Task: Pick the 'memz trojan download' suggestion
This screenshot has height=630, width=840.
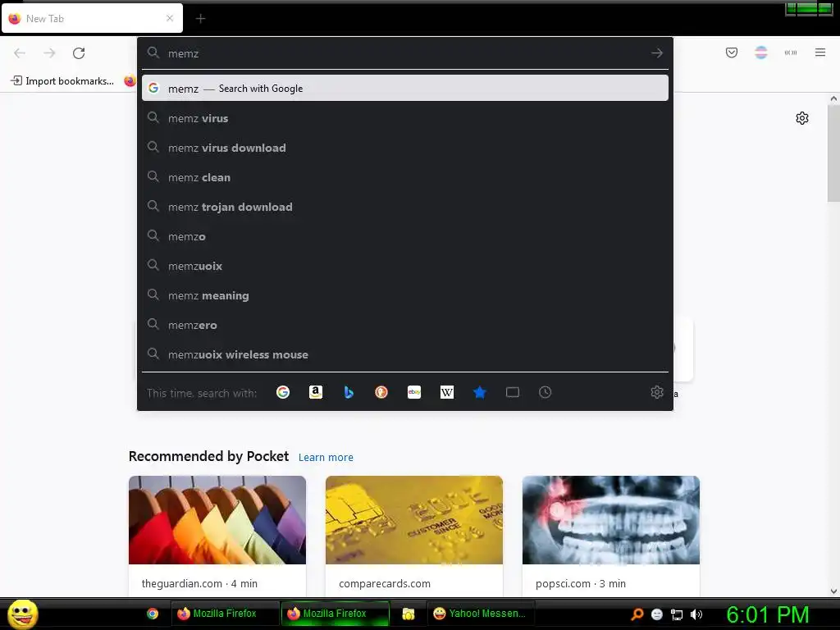Action: coord(405,207)
